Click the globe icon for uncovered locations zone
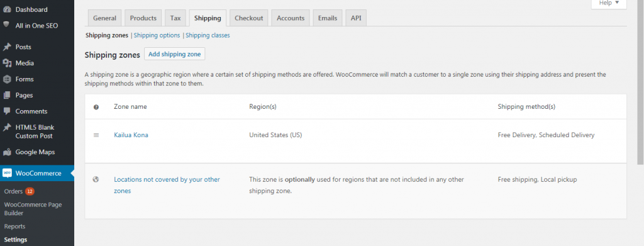 pos(96,179)
